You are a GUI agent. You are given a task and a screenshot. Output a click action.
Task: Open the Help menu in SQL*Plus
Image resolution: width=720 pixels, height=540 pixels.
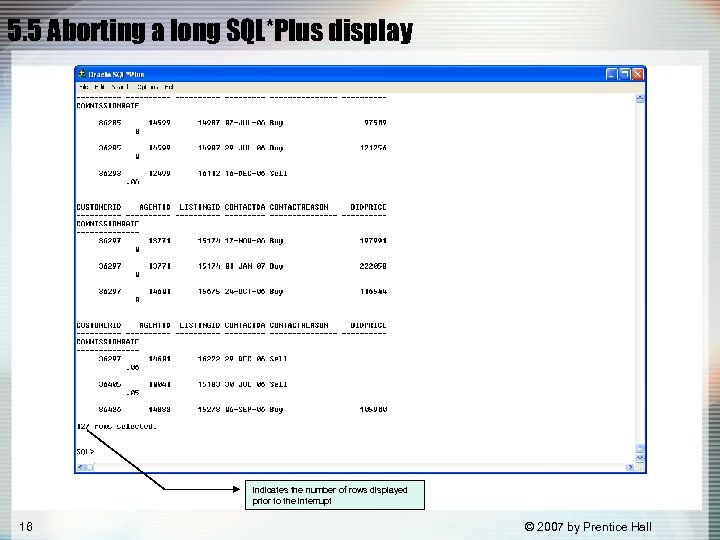169,87
